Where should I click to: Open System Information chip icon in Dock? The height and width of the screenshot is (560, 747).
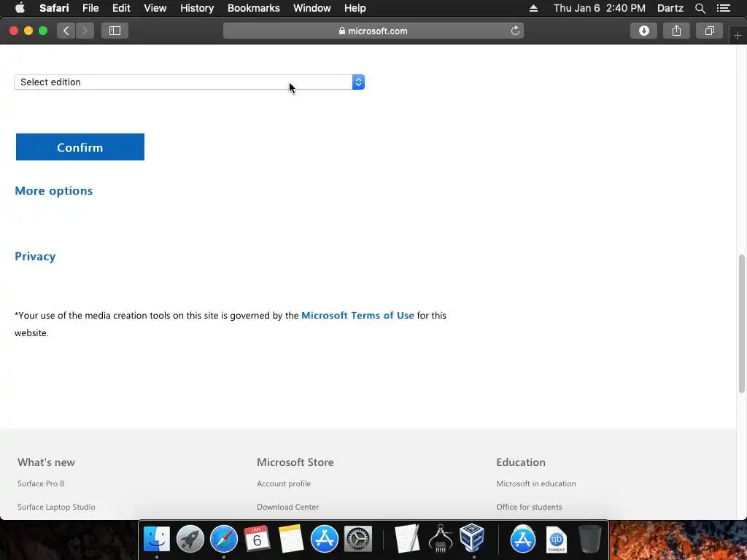pyautogui.click(x=441, y=539)
